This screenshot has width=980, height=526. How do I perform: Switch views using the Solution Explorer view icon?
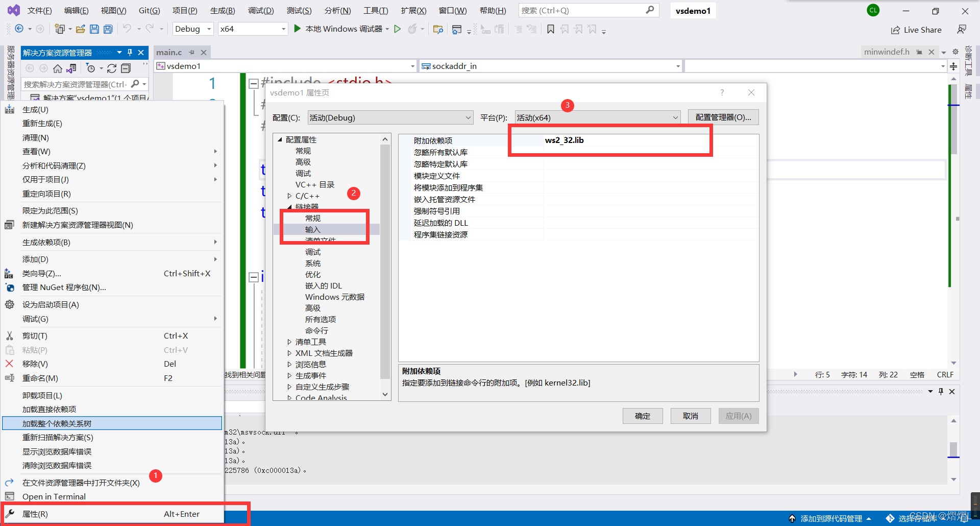pyautogui.click(x=71, y=68)
